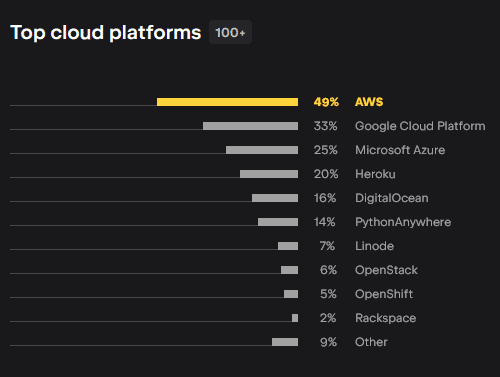Click the Microsoft Azure label
Image resolution: width=500 pixels, height=377 pixels.
pyautogui.click(x=400, y=150)
